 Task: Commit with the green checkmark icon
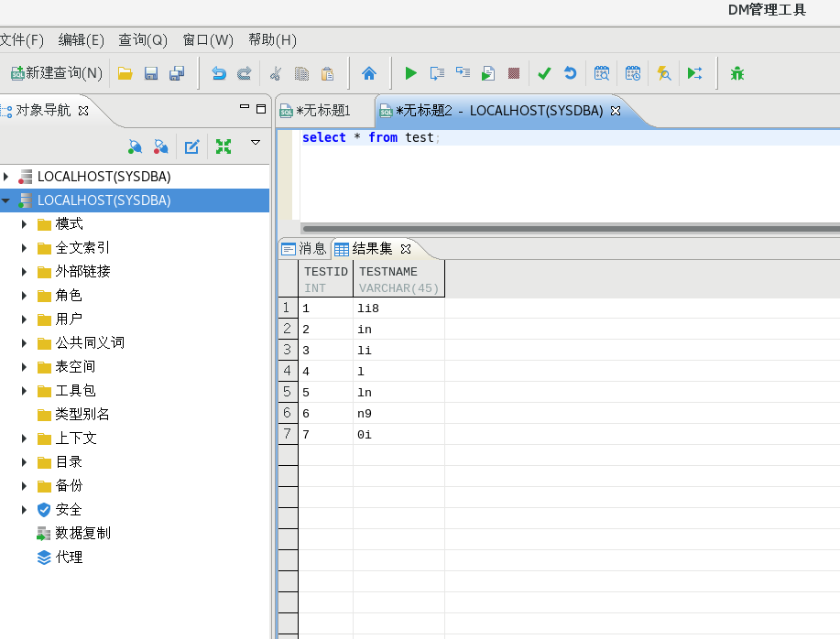[x=544, y=73]
